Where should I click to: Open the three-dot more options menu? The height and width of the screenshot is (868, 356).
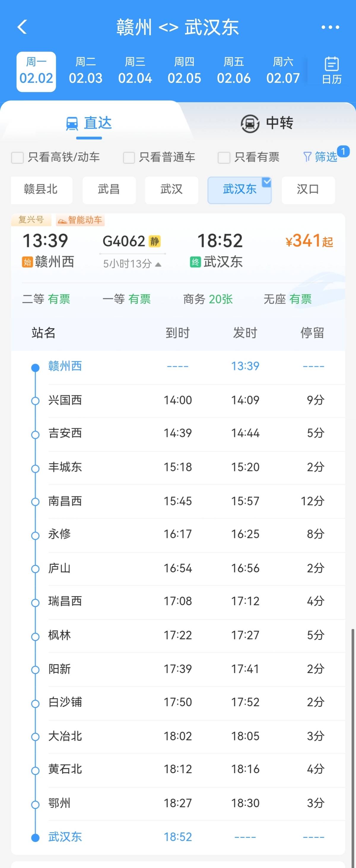(x=330, y=27)
